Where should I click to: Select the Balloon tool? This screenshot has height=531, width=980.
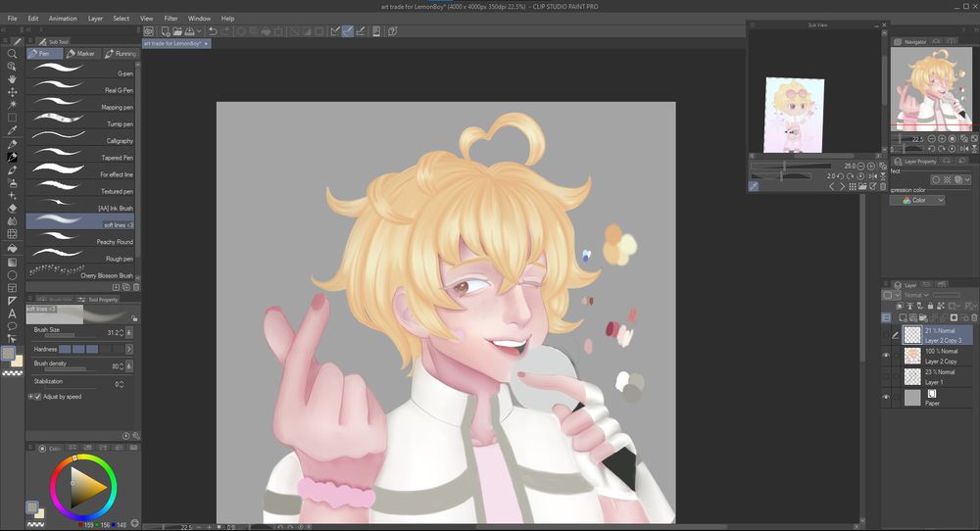[x=12, y=326]
